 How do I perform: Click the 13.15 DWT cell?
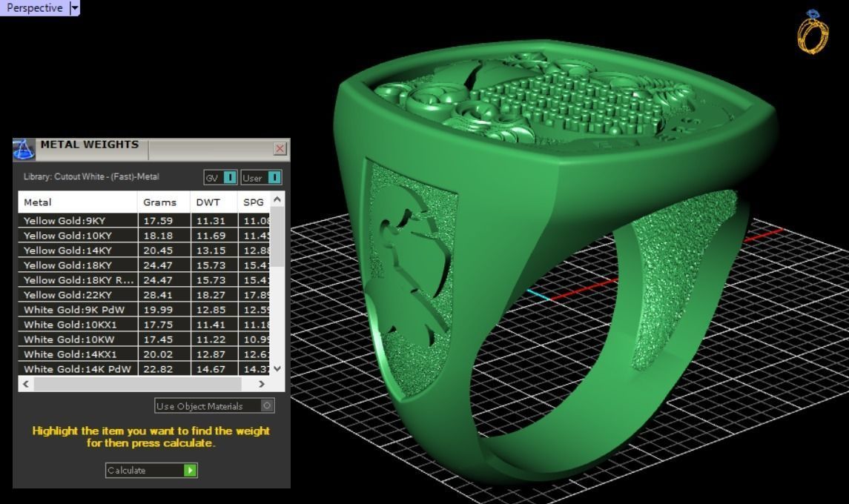click(214, 250)
